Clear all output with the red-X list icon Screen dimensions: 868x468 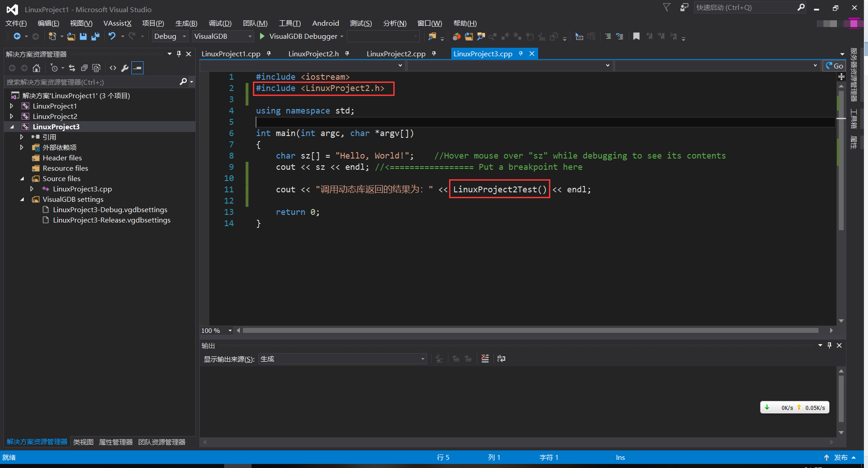coord(485,359)
